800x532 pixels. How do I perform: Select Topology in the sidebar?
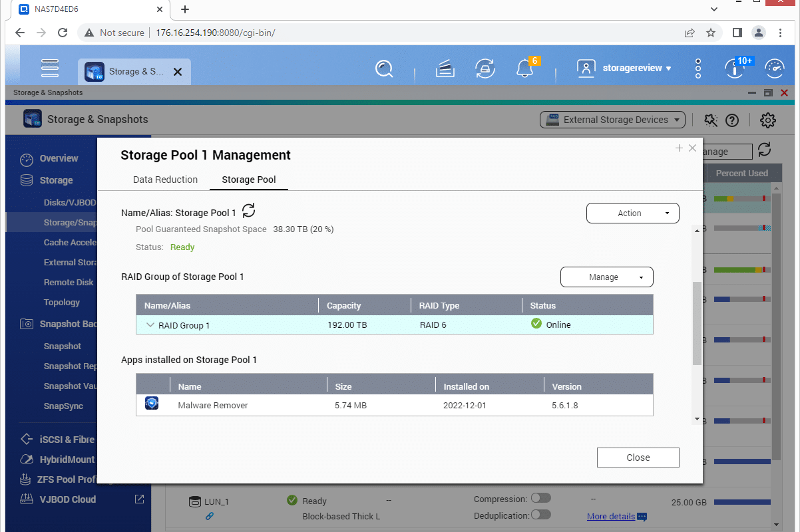pyautogui.click(x=62, y=302)
